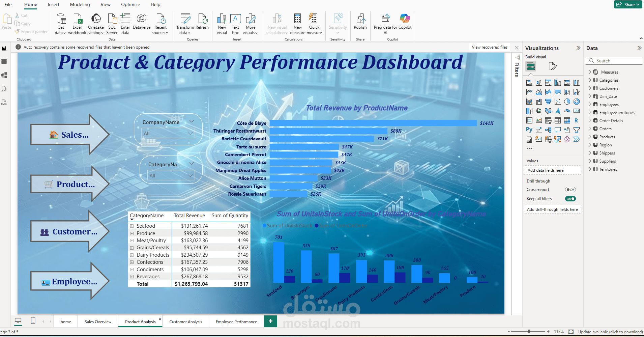
Task: Click the View recovered files button
Action: click(x=490, y=47)
